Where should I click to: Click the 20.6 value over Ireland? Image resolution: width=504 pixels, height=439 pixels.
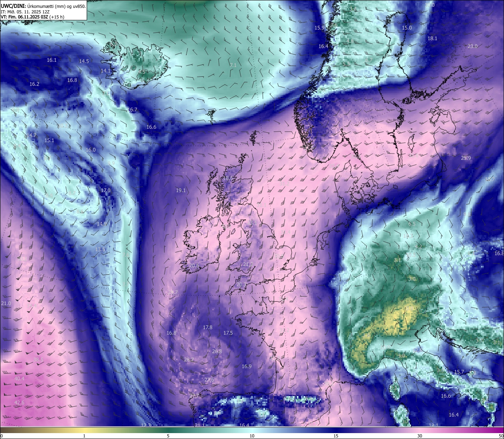click(x=194, y=266)
